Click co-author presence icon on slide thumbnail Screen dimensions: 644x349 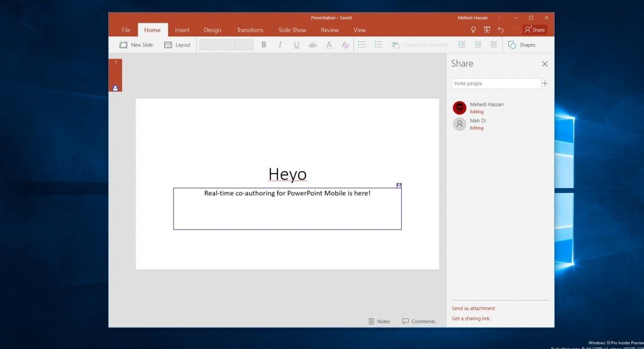click(x=116, y=88)
